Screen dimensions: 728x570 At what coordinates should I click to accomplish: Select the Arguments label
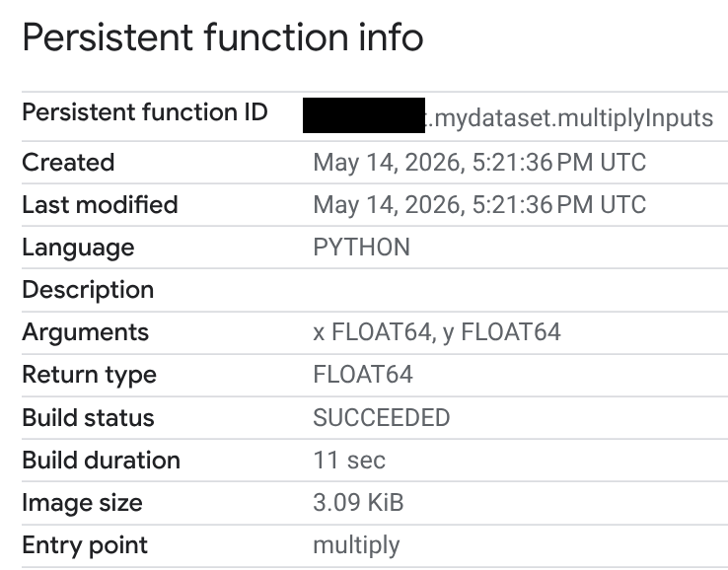click(86, 332)
